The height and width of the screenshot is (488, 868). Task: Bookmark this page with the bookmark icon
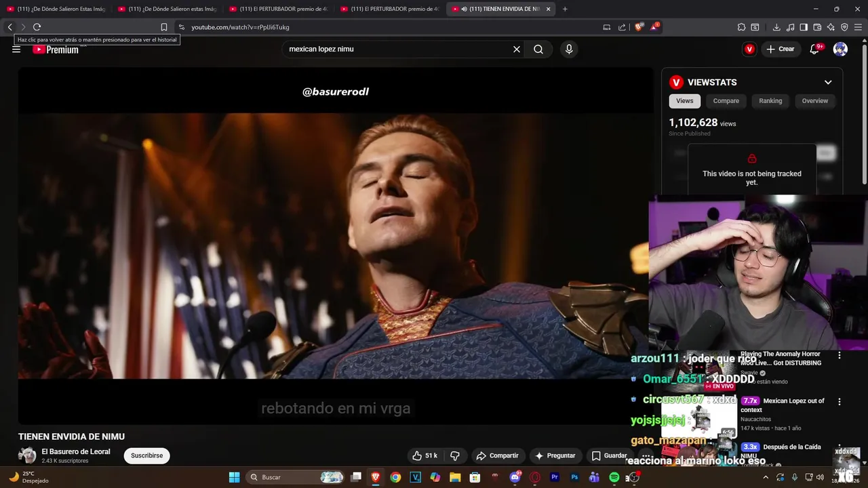point(164,27)
